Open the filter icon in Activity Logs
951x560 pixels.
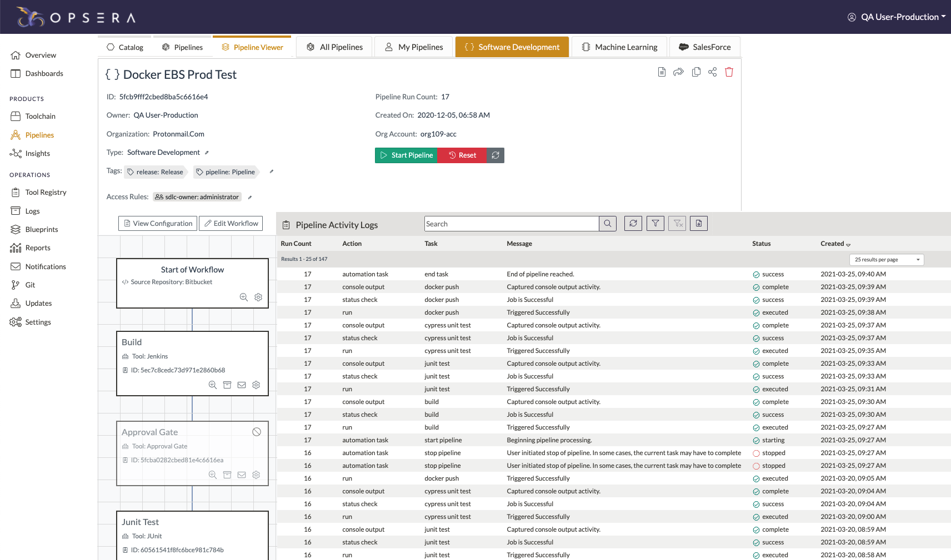pos(655,224)
